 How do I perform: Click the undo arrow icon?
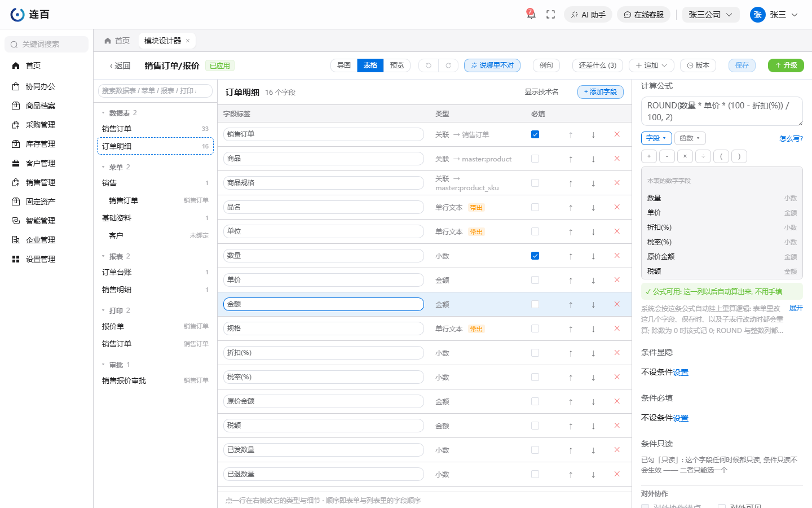point(429,65)
